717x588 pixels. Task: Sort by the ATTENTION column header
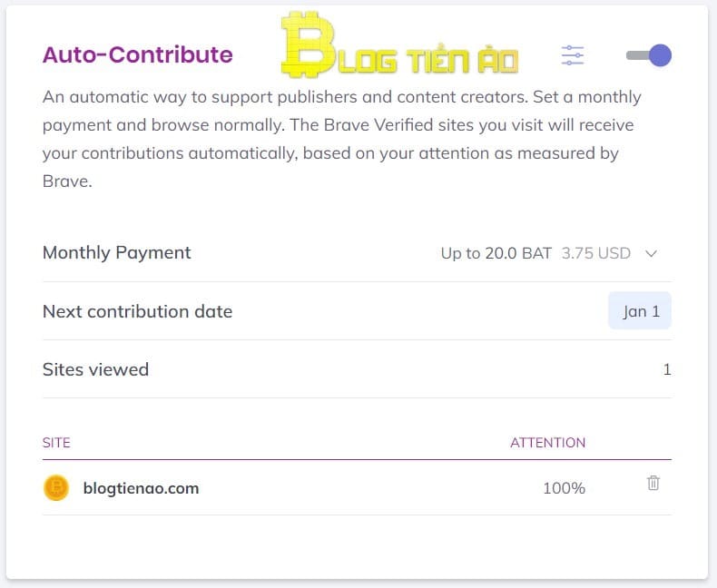547,443
